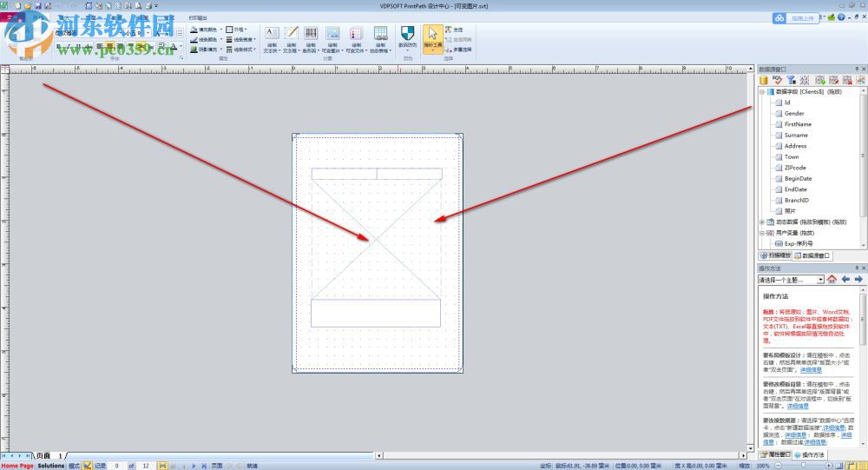868x470 pixels.
Task: Click the data filter funnel icon
Action: 792,81
